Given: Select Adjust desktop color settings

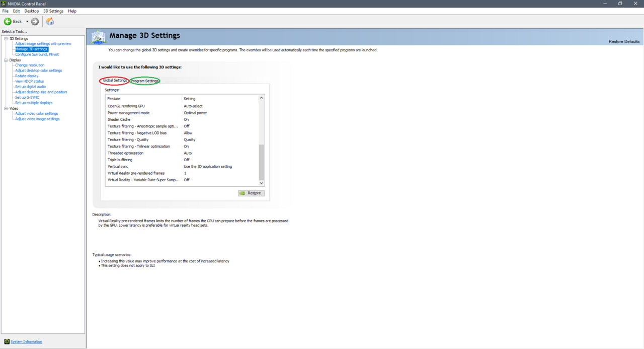Looking at the screenshot, I should click(39, 71).
